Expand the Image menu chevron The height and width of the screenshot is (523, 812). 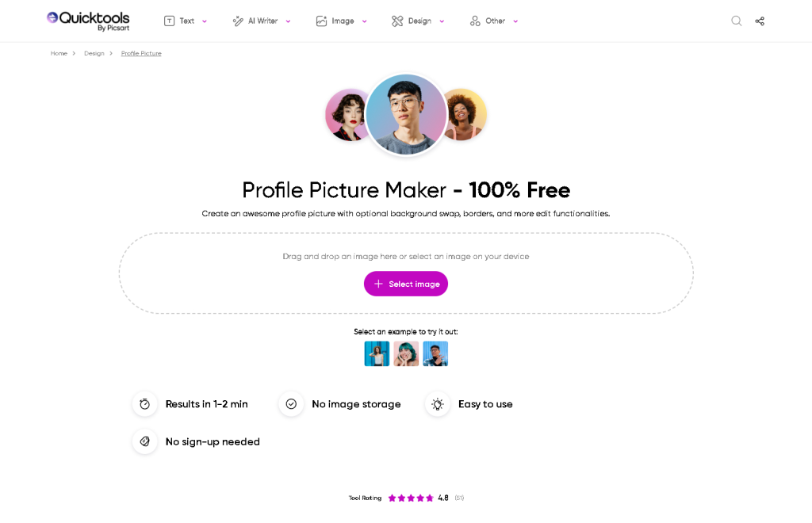point(364,21)
